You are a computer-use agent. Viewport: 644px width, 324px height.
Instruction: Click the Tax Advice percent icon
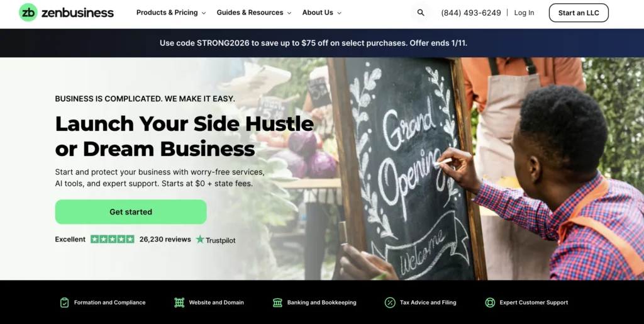pyautogui.click(x=390, y=303)
